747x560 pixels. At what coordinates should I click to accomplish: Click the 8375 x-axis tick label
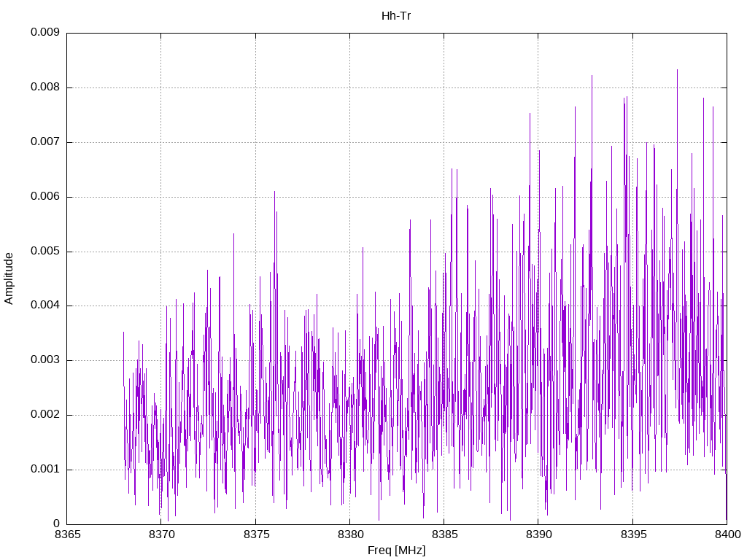[x=256, y=534]
